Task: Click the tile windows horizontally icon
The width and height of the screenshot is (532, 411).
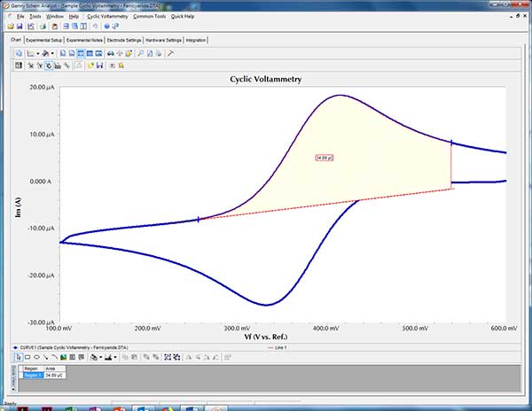Action: (66, 26)
